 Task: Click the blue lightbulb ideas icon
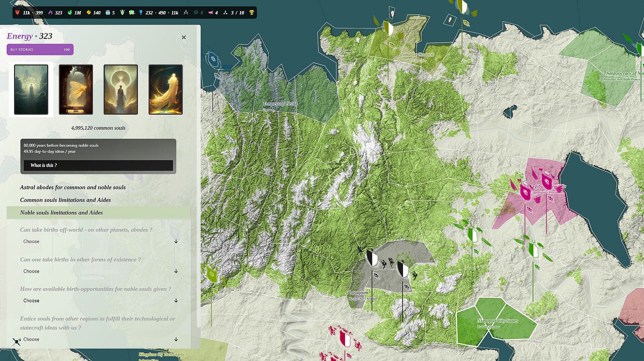[141, 13]
